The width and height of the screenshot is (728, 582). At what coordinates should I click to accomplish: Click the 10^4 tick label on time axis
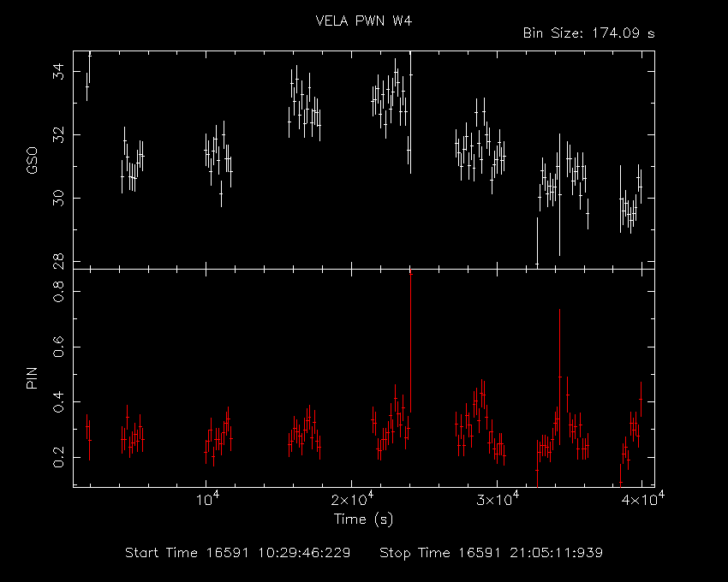coord(207,499)
